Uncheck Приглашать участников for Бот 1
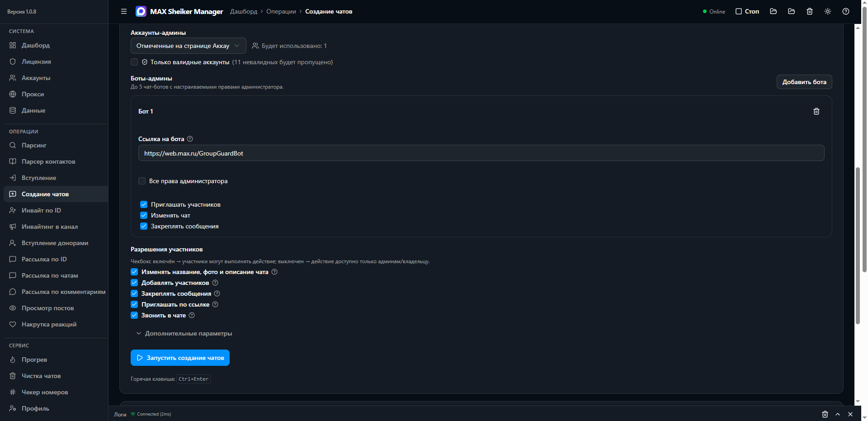Image resolution: width=868 pixels, height=421 pixels. [144, 204]
